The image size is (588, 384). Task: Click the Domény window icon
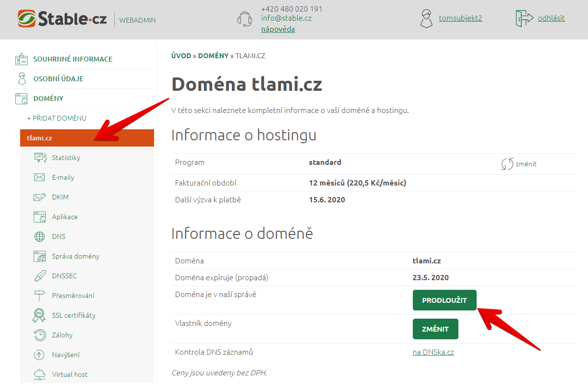[x=22, y=99]
